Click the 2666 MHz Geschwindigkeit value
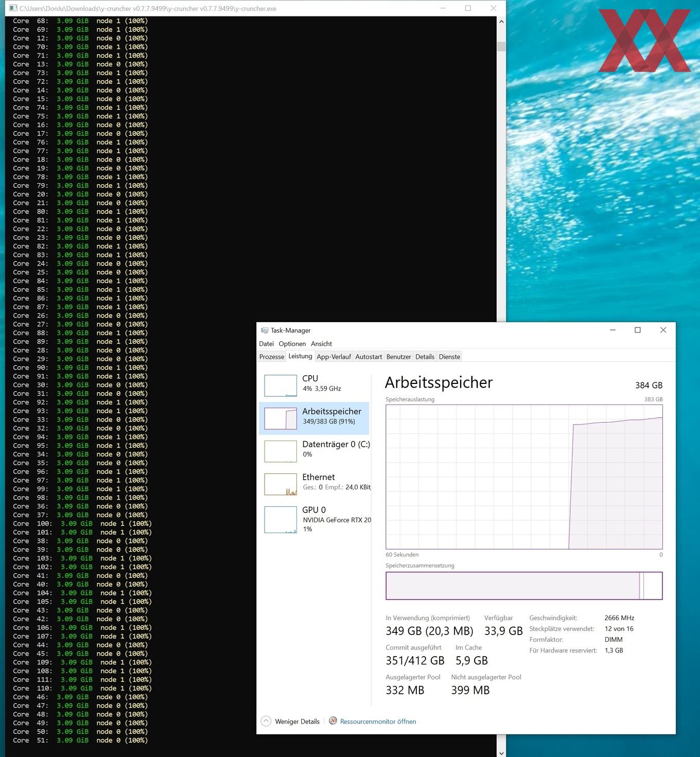Viewport: 700px width, 757px height. point(619,618)
